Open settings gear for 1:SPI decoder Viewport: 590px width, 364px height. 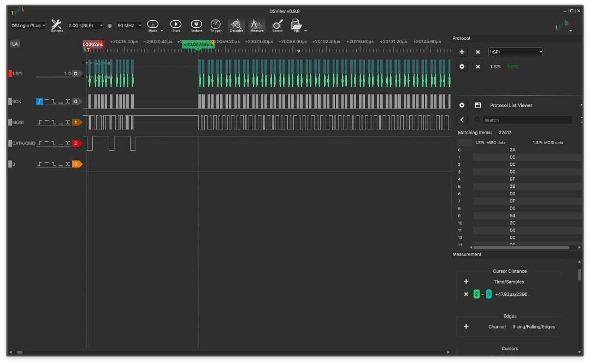[x=462, y=67]
